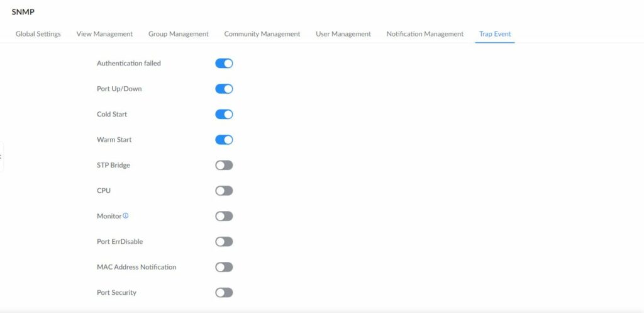Disable the Cold Start trap toggle
The image size is (644, 313).
(224, 115)
